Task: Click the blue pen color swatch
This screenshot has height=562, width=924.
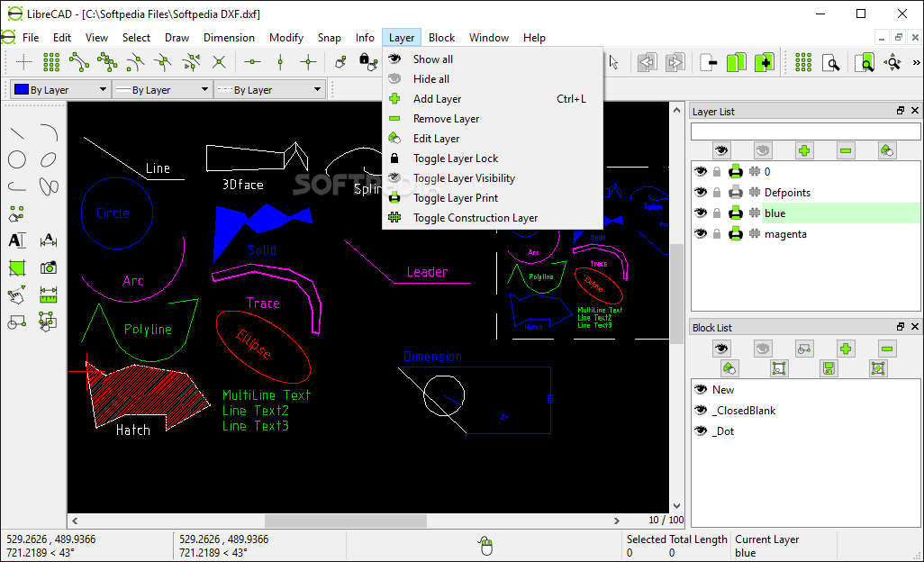Action: pyautogui.click(x=22, y=89)
